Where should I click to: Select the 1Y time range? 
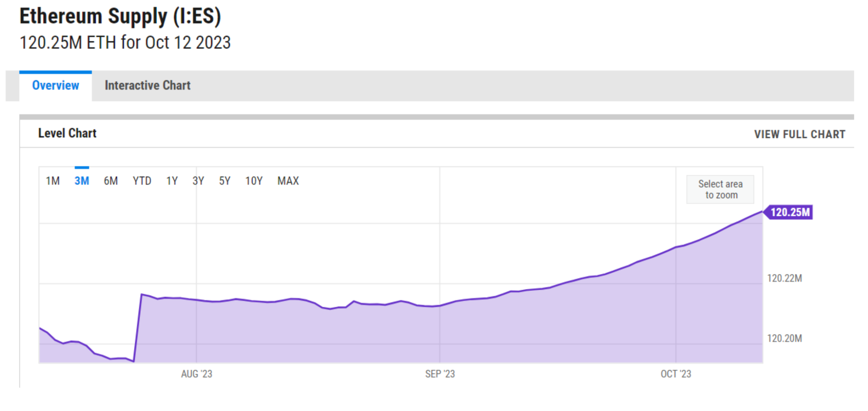pos(172,181)
